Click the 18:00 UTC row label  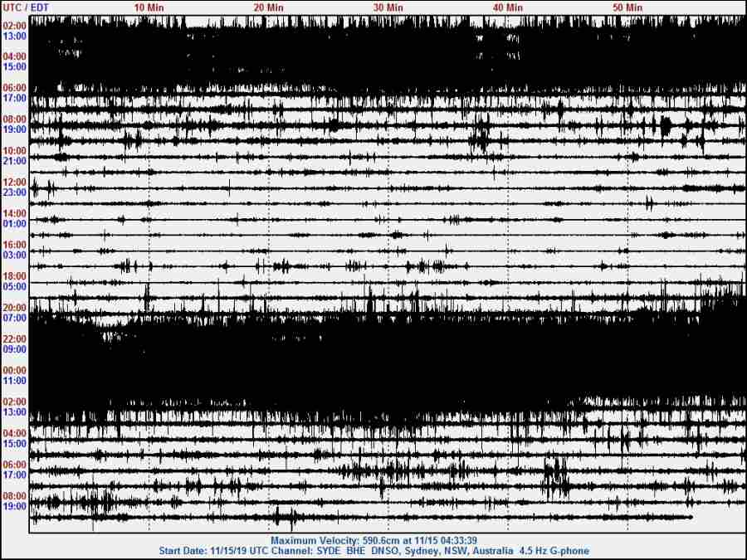14,276
